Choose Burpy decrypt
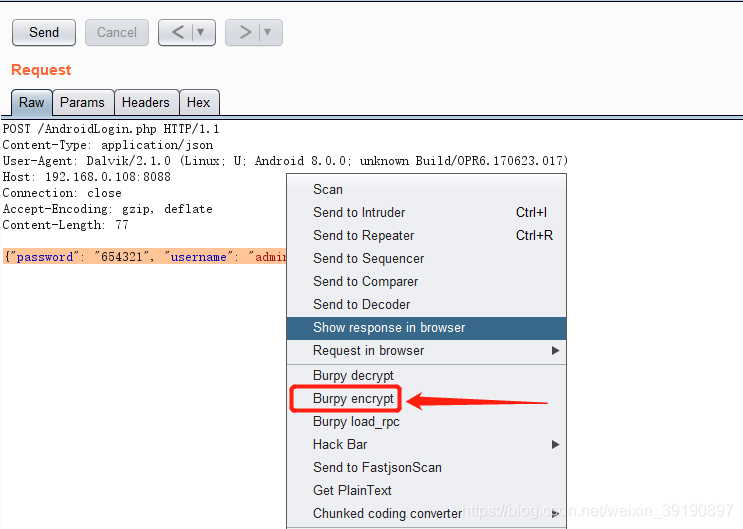The height and width of the screenshot is (529, 743). (x=426, y=375)
